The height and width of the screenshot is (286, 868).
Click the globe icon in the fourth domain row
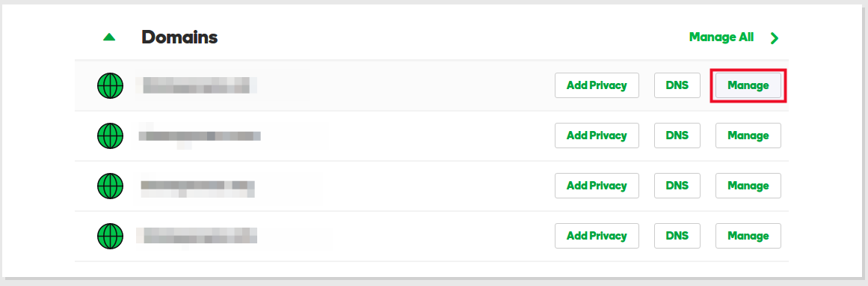tap(110, 236)
